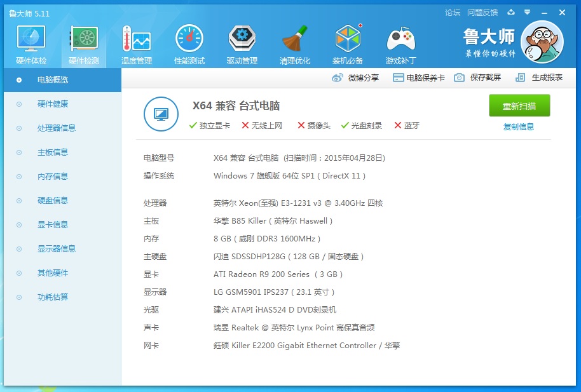Open 清理优化 cleanup broom icon
The height and width of the screenshot is (392, 581).
coord(295,39)
